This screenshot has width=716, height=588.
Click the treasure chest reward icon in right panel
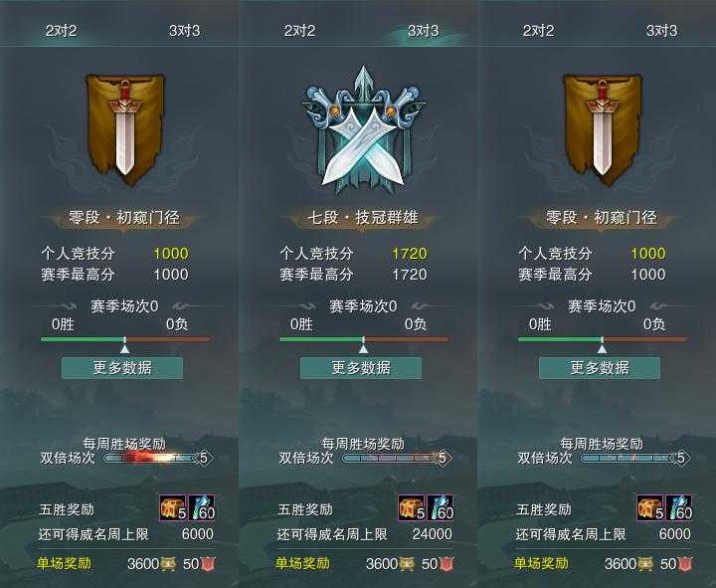[650, 507]
